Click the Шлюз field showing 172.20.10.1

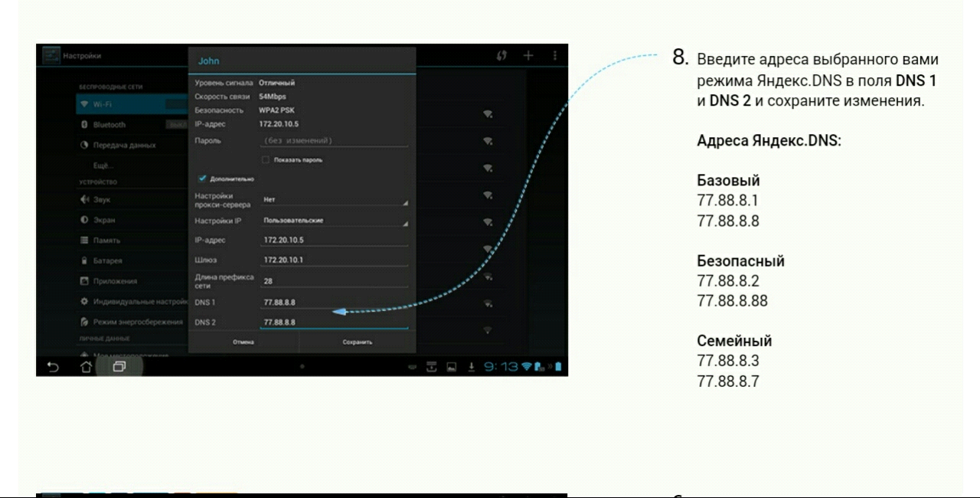[335, 260]
